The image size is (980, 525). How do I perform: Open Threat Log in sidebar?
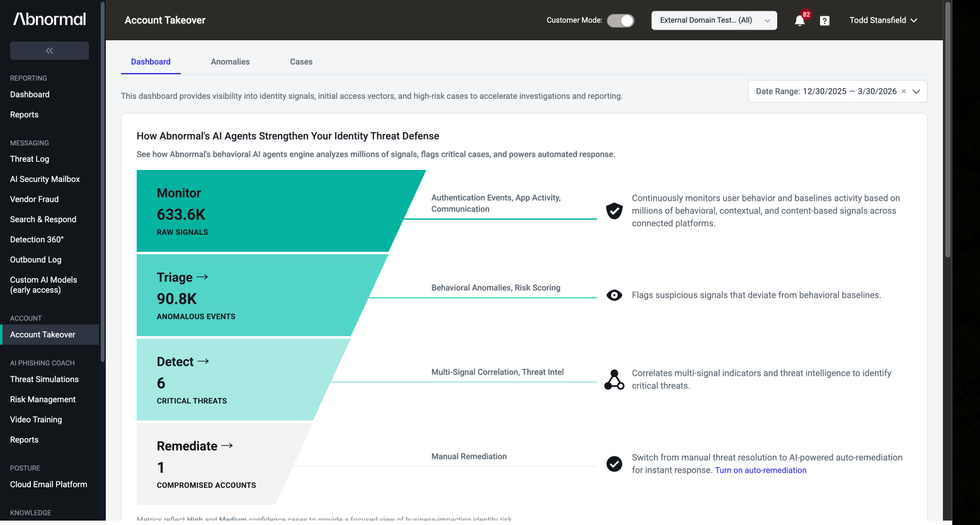(30, 159)
